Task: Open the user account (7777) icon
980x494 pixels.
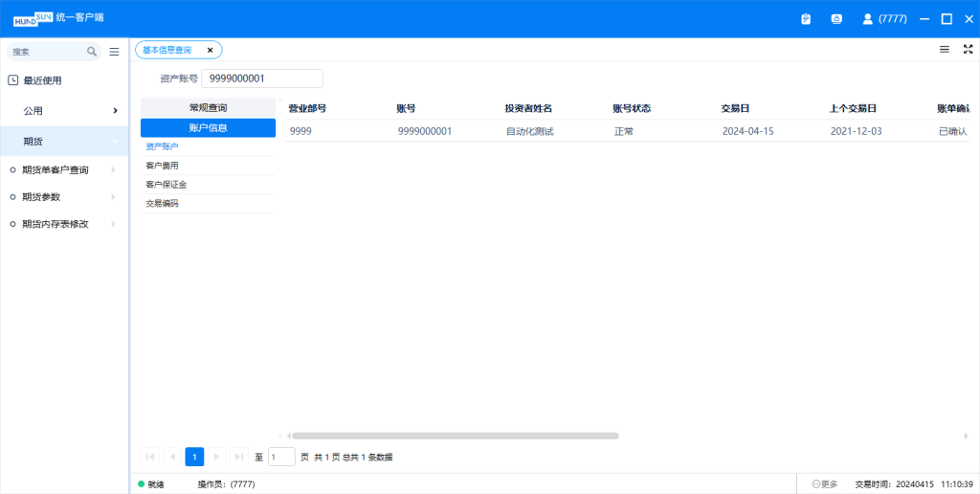Action: 868,18
